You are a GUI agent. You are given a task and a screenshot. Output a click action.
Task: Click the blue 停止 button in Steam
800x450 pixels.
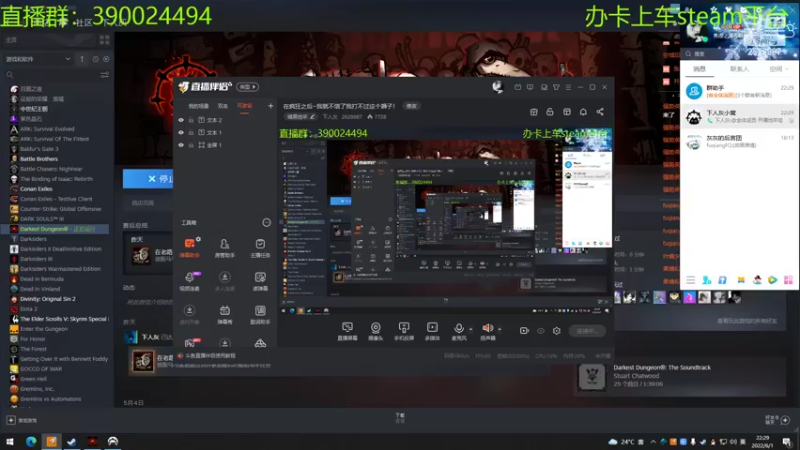tap(148, 179)
